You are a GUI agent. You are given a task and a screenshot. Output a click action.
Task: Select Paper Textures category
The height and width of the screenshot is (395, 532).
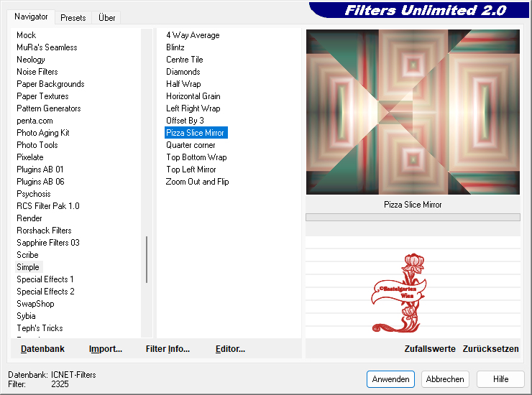pos(42,96)
